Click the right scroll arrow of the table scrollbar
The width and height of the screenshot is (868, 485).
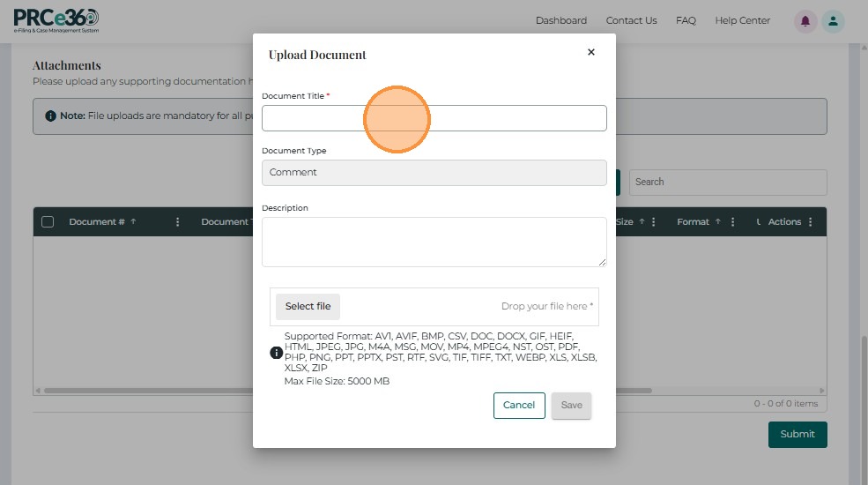822,391
